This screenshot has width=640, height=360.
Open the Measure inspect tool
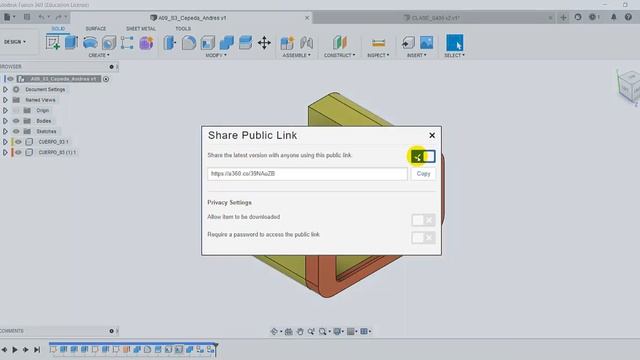point(378,42)
